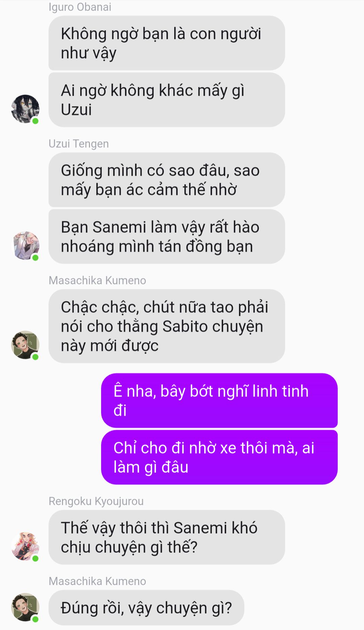Open sender name label 'Uzui Tengen'

(x=79, y=144)
